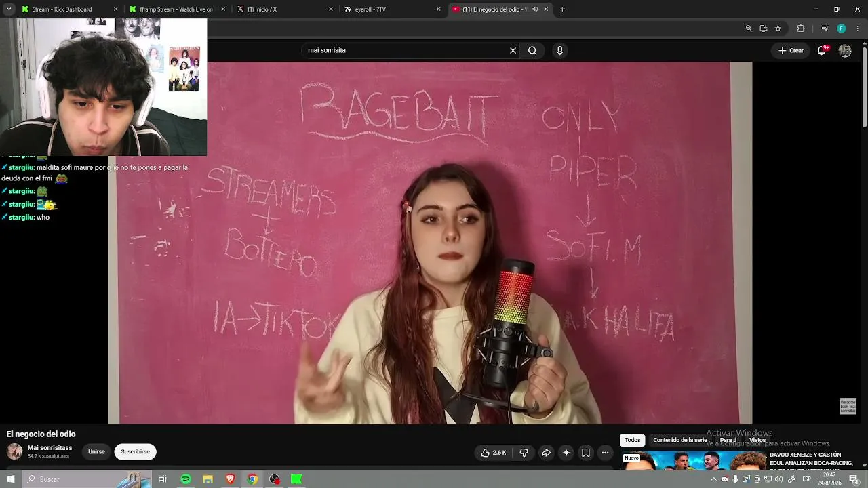868x488 pixels.
Task: Like the video with 2.6 K likes
Action: pyautogui.click(x=494, y=453)
